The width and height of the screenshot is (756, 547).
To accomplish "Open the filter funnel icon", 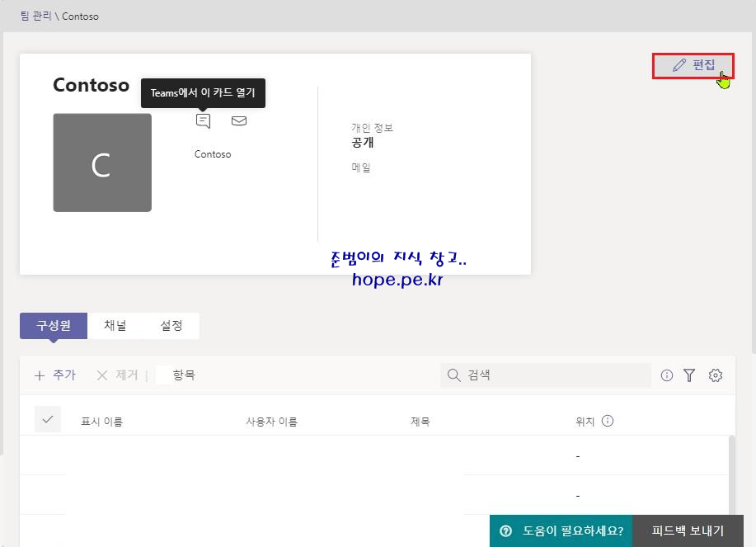I will pos(689,375).
